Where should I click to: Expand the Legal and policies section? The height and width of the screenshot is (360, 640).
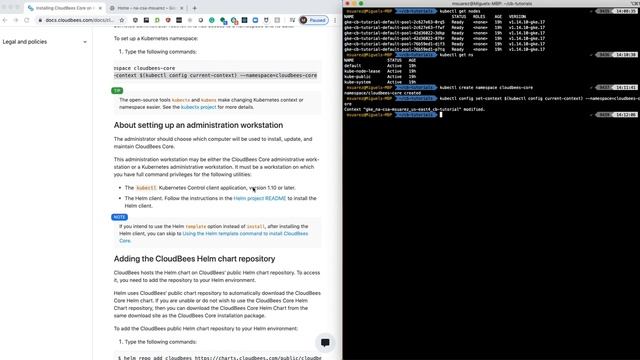(x=85, y=42)
